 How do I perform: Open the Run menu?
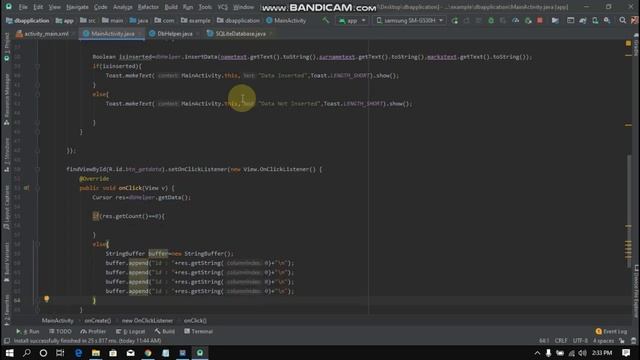188,7
